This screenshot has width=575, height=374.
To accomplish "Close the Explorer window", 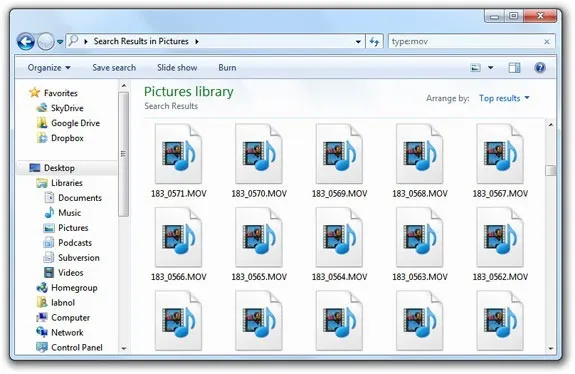I will pyautogui.click(x=540, y=16).
